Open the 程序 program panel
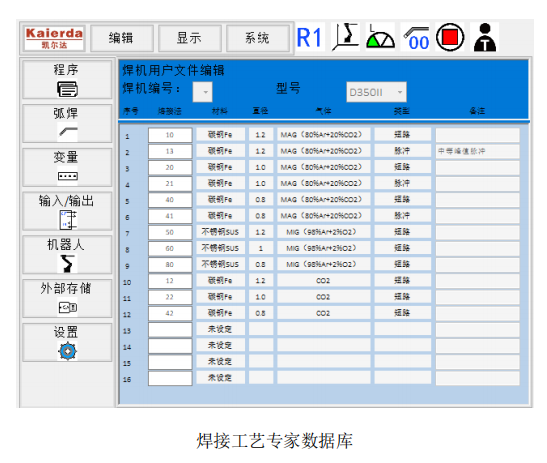The width and height of the screenshot is (547, 463). [67, 80]
